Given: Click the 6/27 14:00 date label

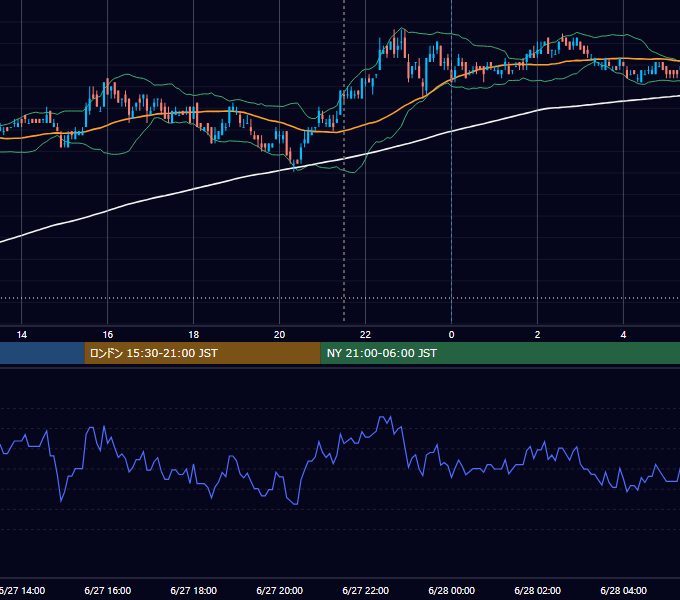Looking at the screenshot, I should [x=22, y=590].
